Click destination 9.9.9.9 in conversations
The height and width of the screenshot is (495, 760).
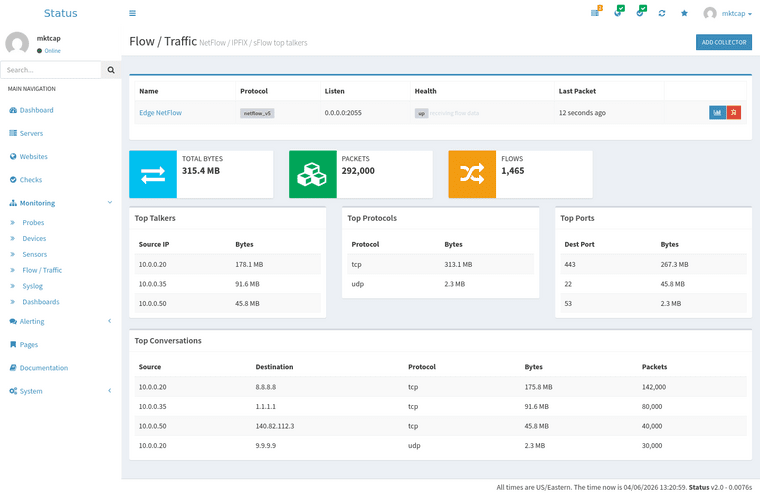click(x=266, y=446)
